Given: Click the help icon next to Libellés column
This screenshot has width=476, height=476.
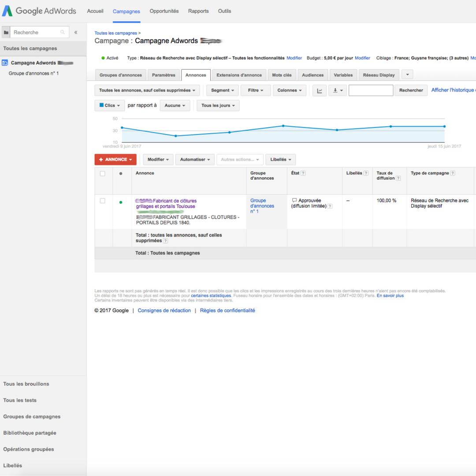Looking at the screenshot, I should 366,173.
